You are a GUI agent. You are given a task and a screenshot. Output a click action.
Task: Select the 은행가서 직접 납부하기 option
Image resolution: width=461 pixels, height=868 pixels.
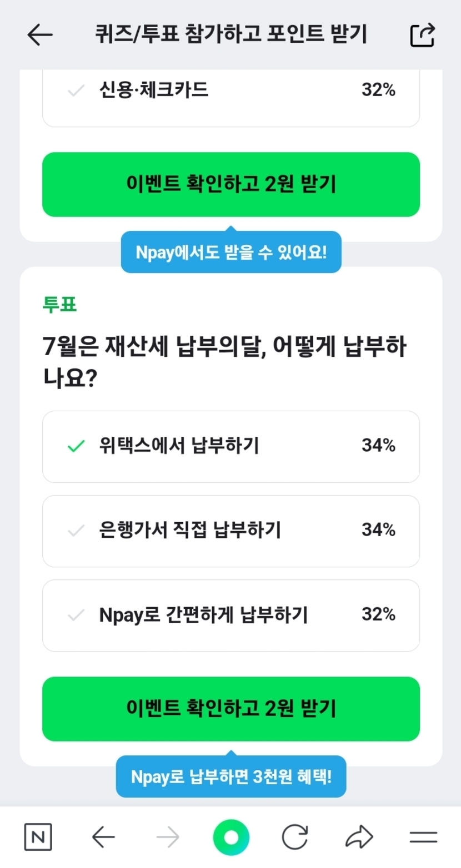231,531
